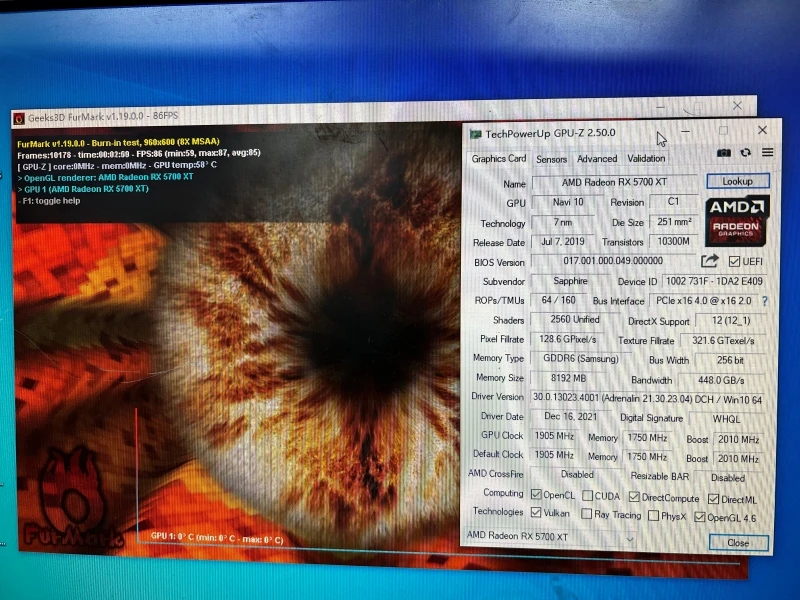This screenshot has height=600, width=800.
Task: Click the 128.6 GPixel/s Pixel Fillrate value
Action: (567, 339)
